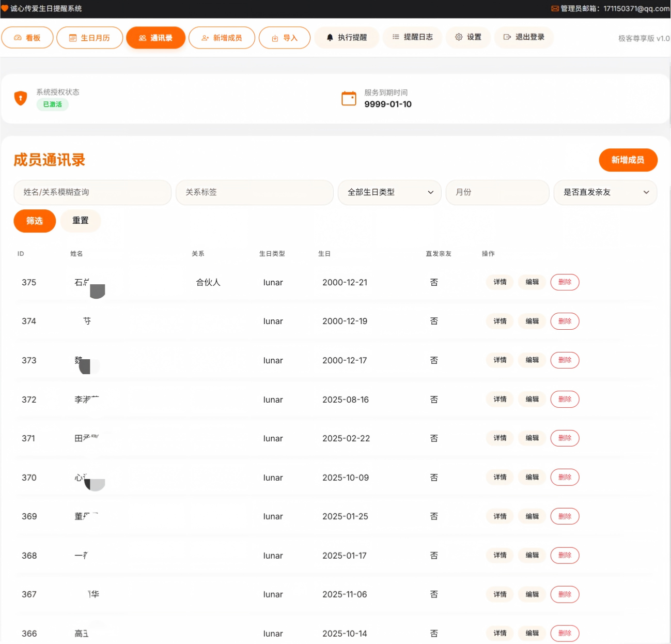Open the 看板 dashboard tab
This screenshot has height=644, width=671.
coord(27,38)
